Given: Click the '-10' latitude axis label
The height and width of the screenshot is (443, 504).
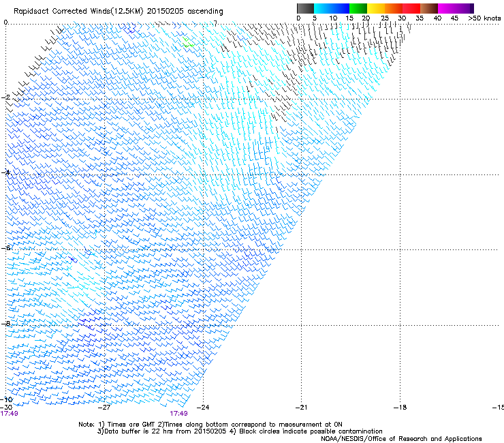Looking at the screenshot, I should click(x=6, y=400).
